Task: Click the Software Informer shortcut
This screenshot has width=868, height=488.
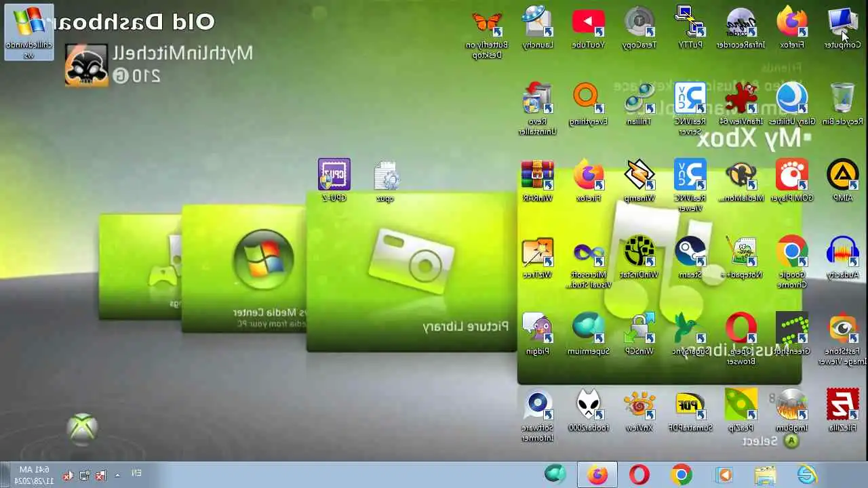Action: click(538, 415)
